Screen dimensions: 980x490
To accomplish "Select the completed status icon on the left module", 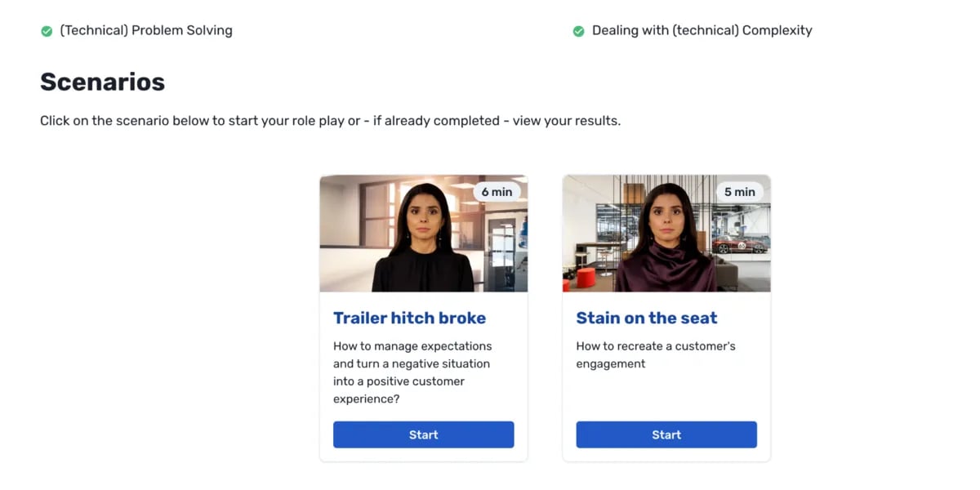I will pyautogui.click(x=47, y=31).
